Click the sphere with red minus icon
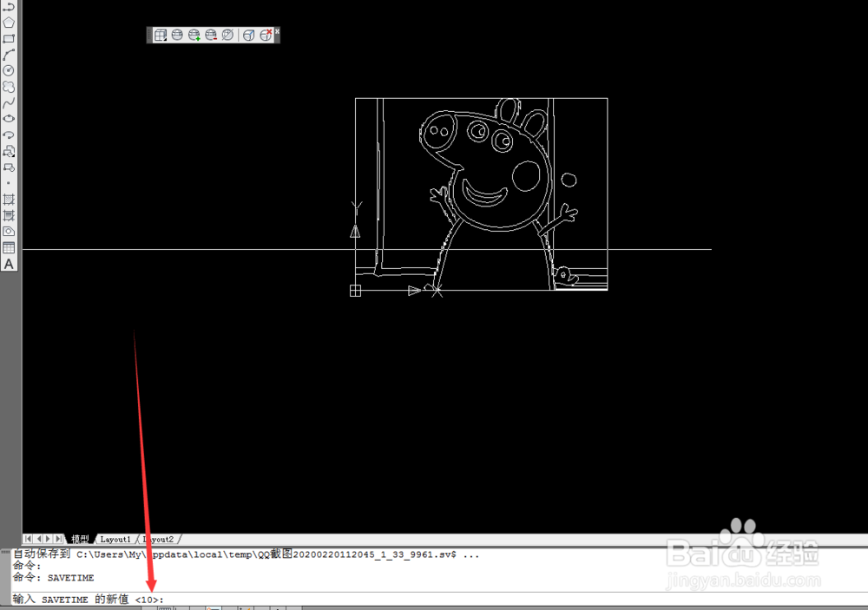This screenshot has height=610, width=868. pos(211,36)
